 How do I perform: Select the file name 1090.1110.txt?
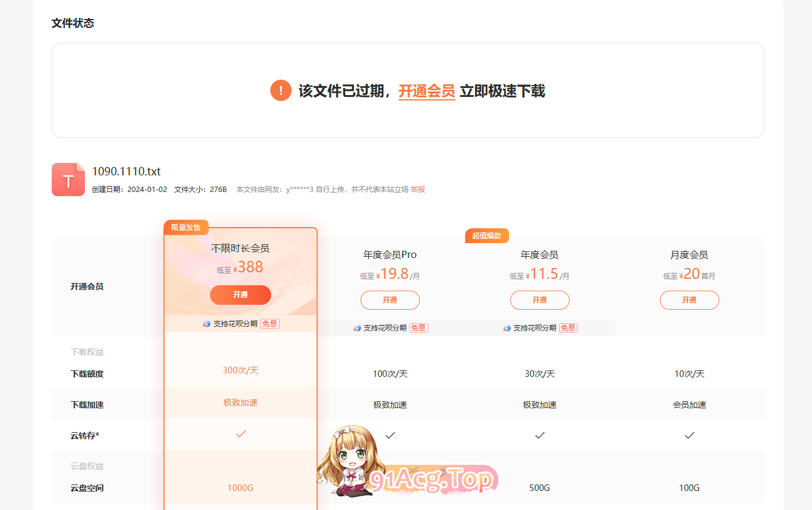126,171
